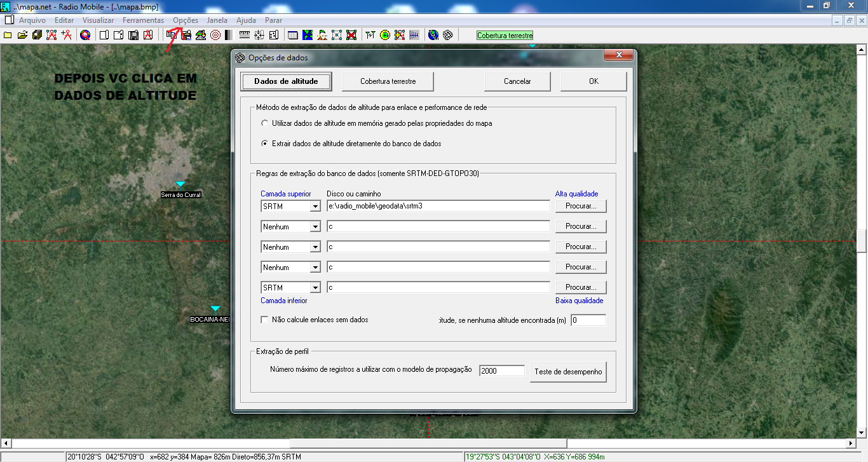Click the cyan-nodes square network icon
This screenshot has width=868, height=462.
[337, 35]
